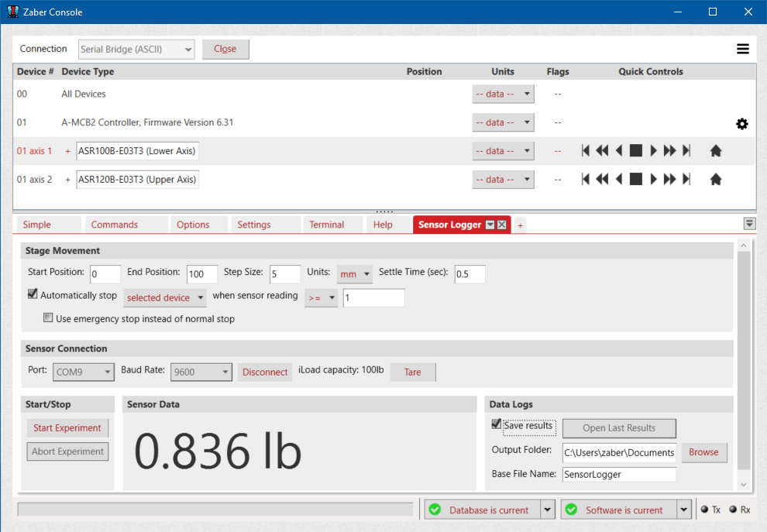Stop axis 2 movement

635,179
